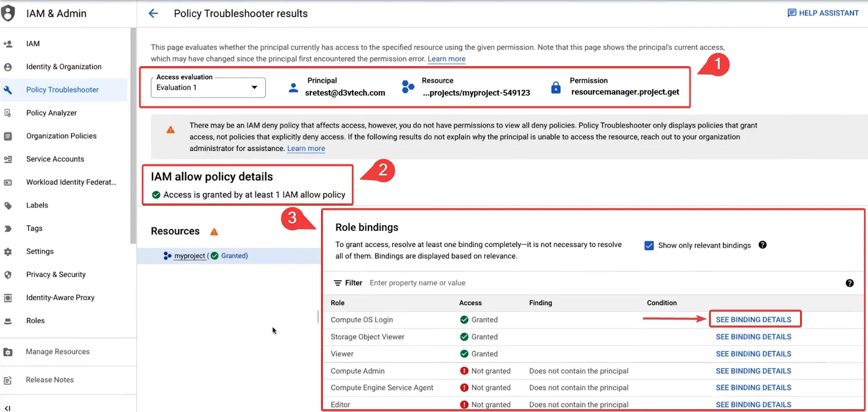Toggle Show only relevant bindings checkbox
The image size is (868, 412).
[x=649, y=245]
